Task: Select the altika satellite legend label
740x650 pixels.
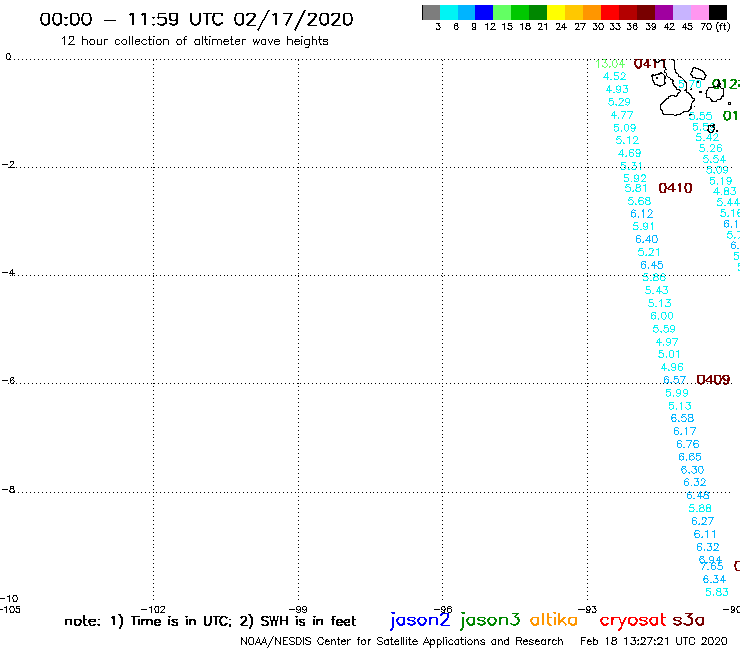Action: 553,620
